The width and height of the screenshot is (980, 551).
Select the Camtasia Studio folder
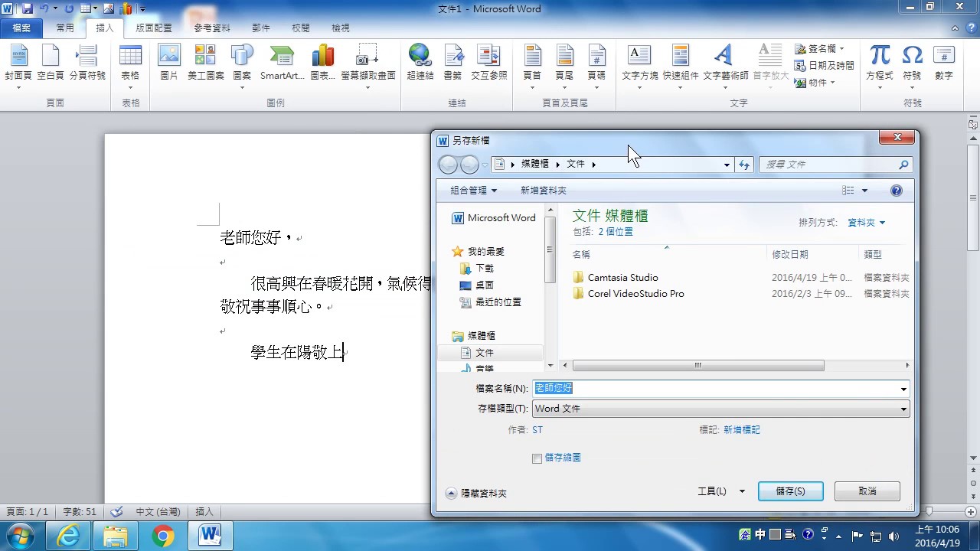coord(622,278)
